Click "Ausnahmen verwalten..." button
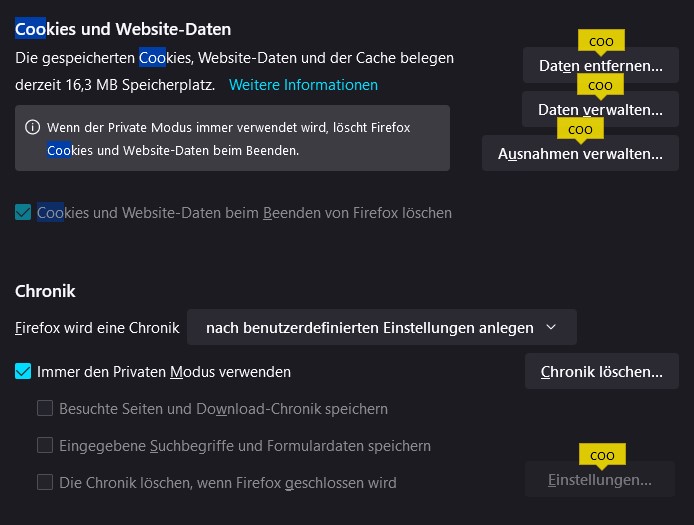The image size is (694, 525). (580, 154)
